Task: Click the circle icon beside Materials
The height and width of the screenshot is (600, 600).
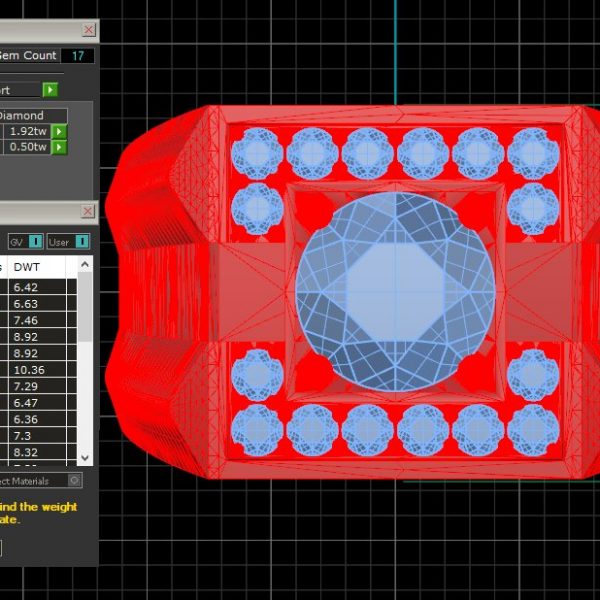Action: click(75, 480)
